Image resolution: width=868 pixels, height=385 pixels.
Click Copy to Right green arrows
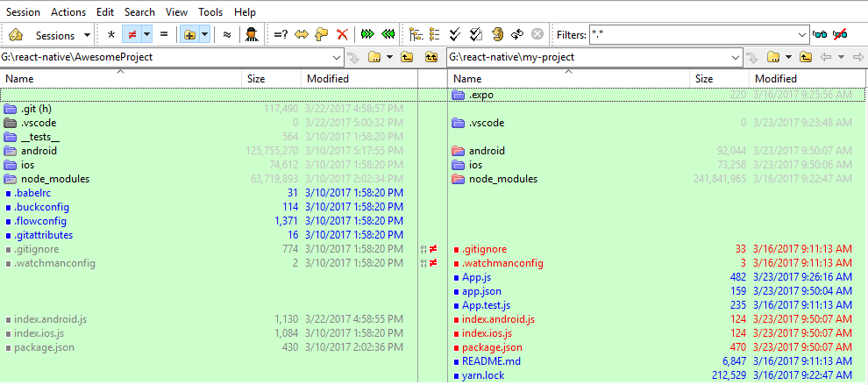[x=367, y=35]
